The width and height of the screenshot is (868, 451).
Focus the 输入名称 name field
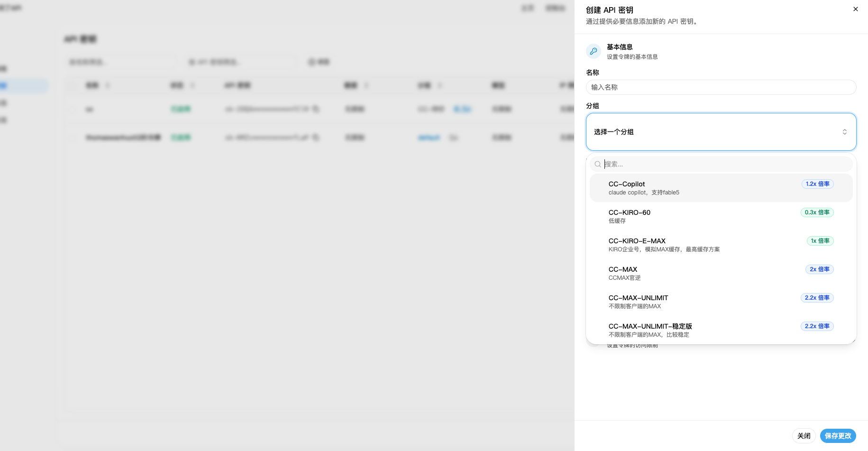tap(721, 87)
